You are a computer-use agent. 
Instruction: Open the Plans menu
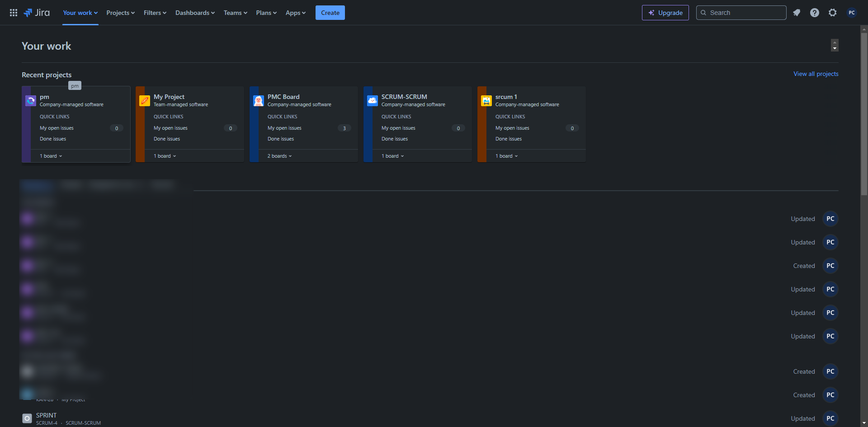tap(266, 13)
